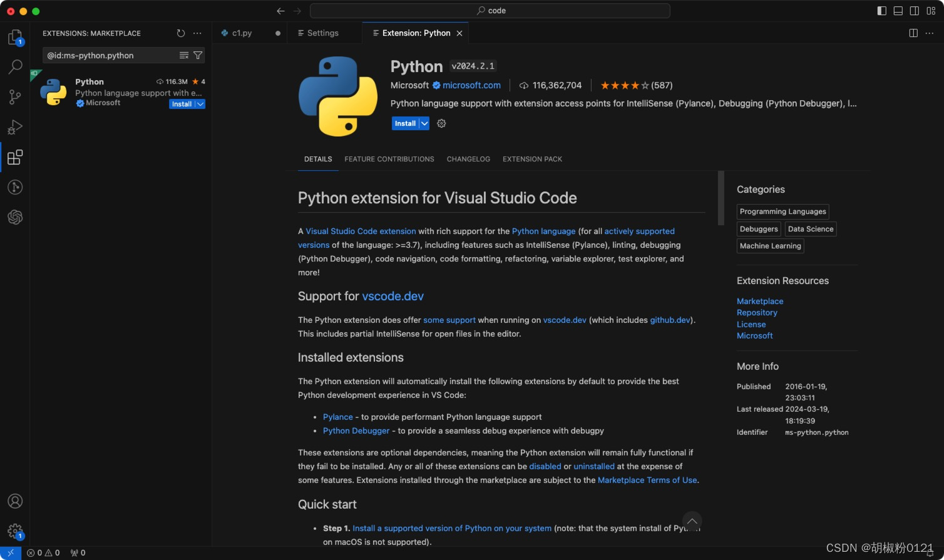944x560 pixels.
Task: Close the Extension: Python tab
Action: coord(459,33)
